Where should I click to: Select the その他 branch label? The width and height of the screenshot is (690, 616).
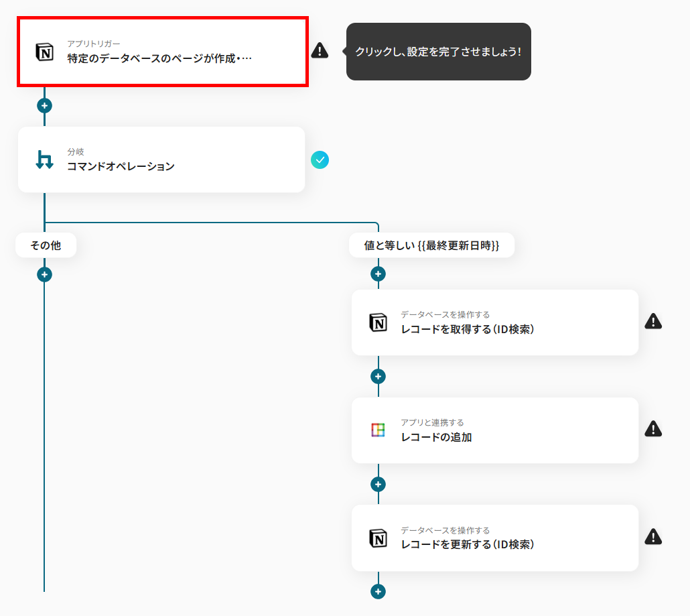pos(46,245)
